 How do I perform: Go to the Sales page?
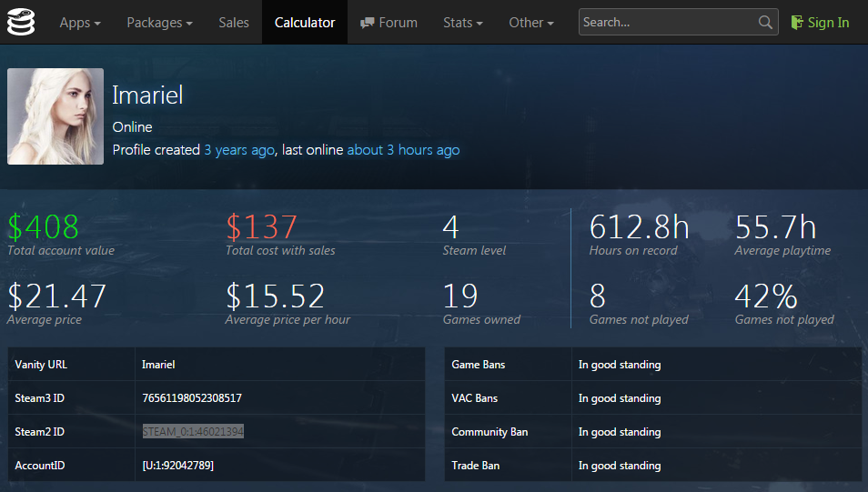(234, 22)
